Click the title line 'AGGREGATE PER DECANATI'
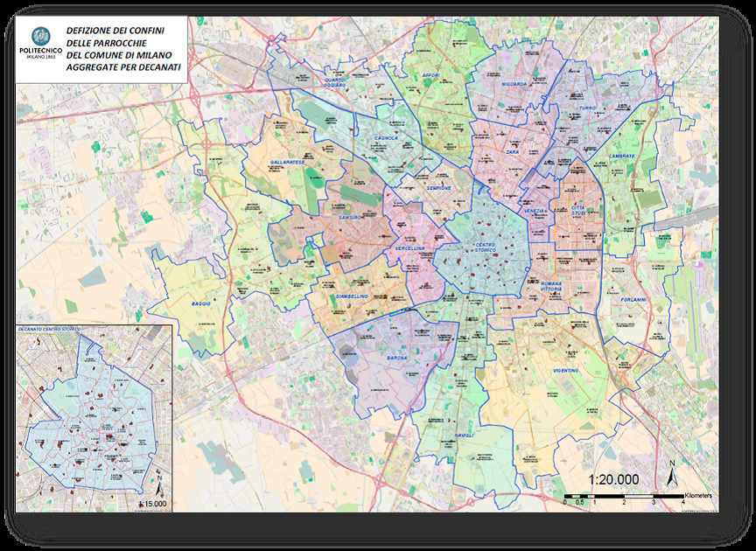 tap(123, 67)
